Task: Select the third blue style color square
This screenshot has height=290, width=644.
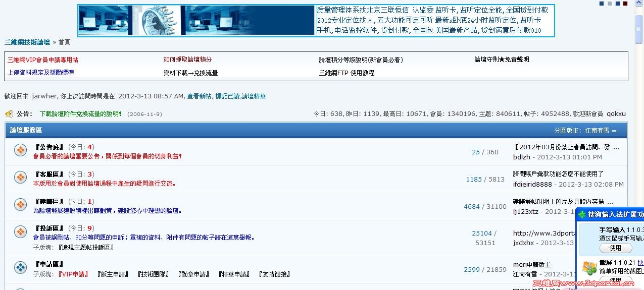Action: coord(617,4)
